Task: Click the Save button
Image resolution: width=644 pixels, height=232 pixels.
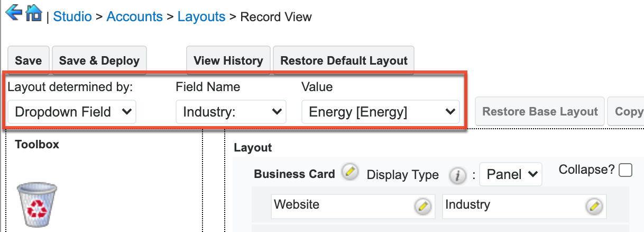Action: coord(29,60)
